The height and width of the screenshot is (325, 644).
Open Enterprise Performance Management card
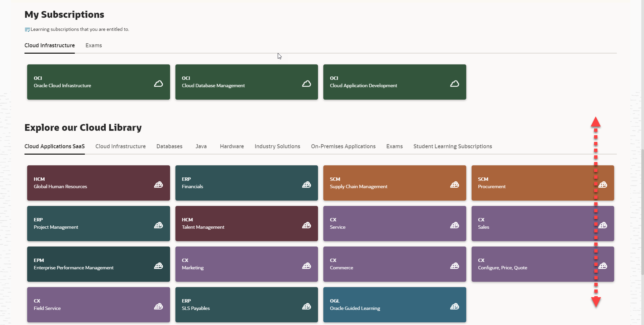point(99,264)
